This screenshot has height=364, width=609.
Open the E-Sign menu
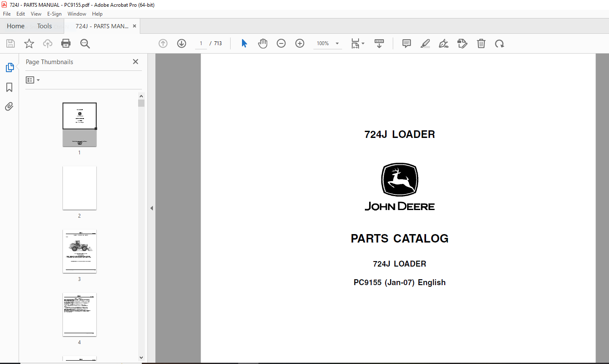pyautogui.click(x=54, y=13)
